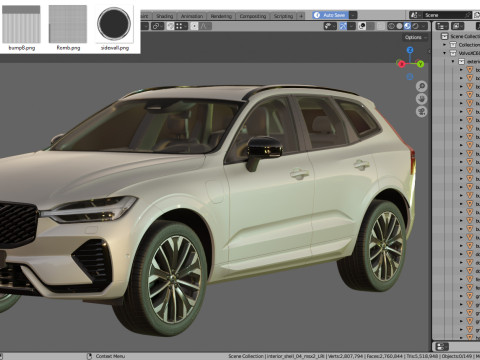Screen dimensions: 480x360
Task: Switch to the Compositing workspace tab
Action: 253,16
